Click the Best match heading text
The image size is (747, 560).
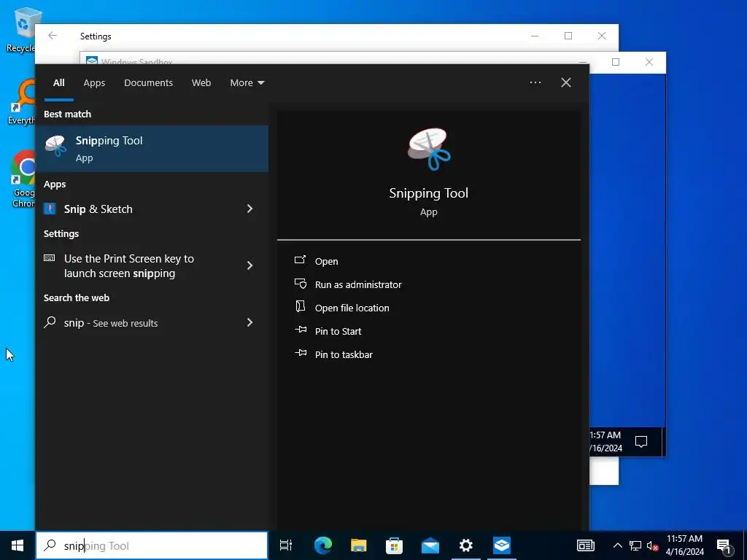[x=67, y=114]
